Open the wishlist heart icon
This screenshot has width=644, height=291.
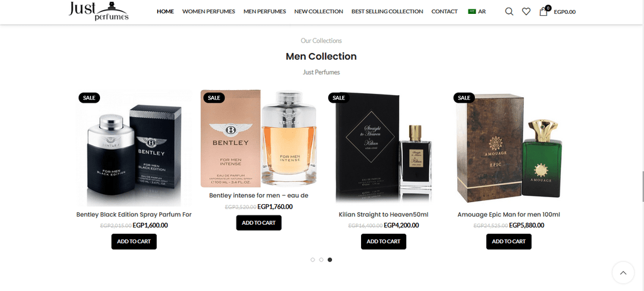click(x=526, y=11)
